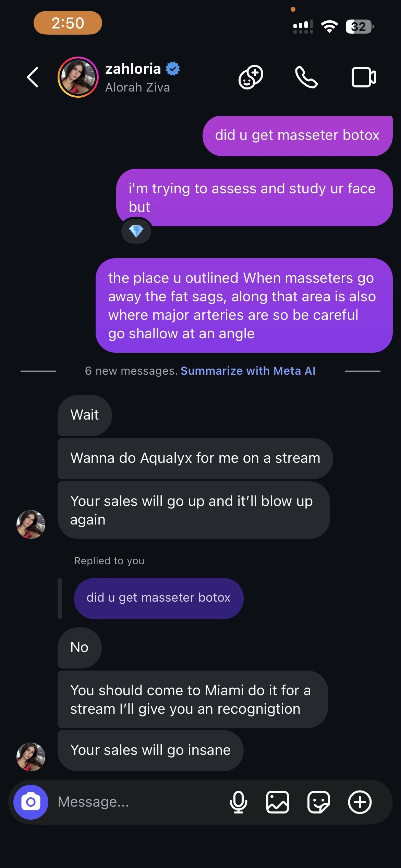Tap avatar beside "blow up again" message

[x=31, y=524]
